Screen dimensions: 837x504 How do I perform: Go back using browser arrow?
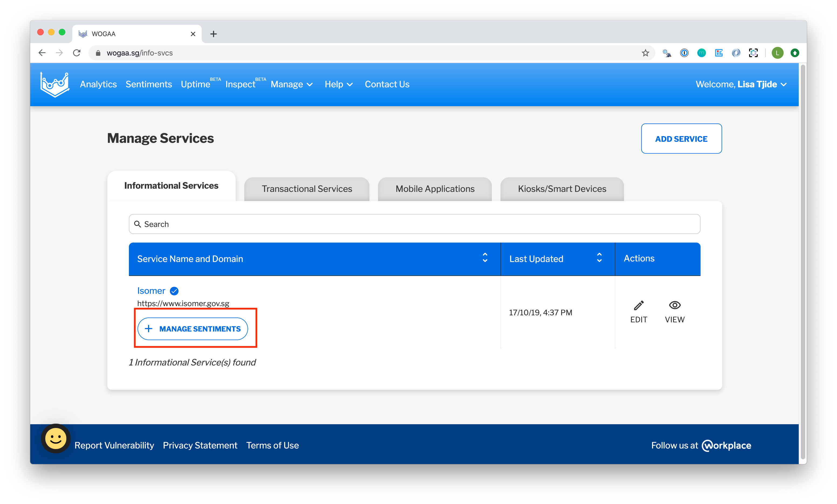42,53
